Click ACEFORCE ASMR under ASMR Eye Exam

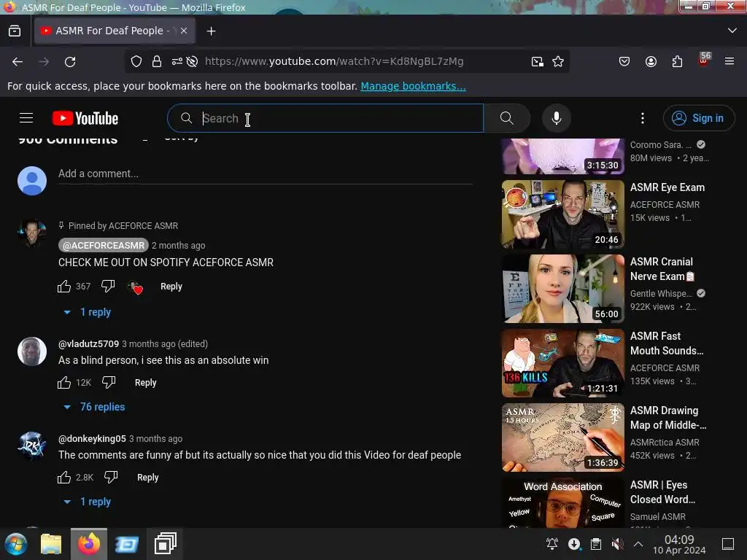click(x=665, y=205)
